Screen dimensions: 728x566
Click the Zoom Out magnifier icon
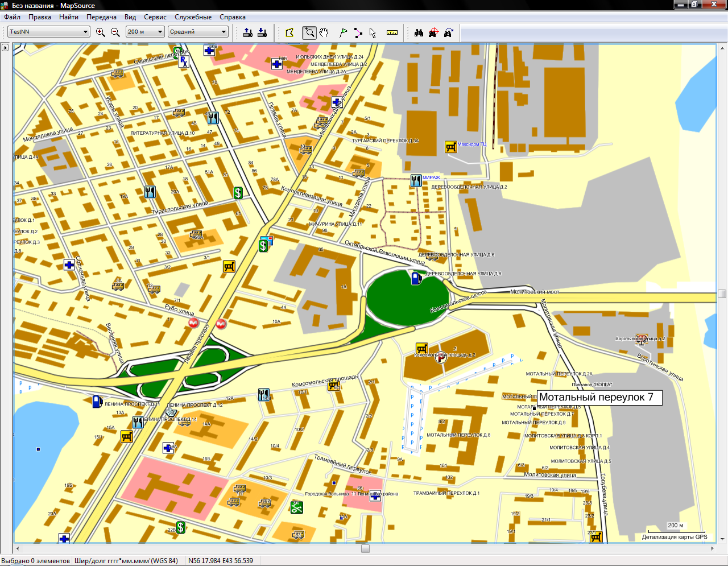pyautogui.click(x=115, y=32)
